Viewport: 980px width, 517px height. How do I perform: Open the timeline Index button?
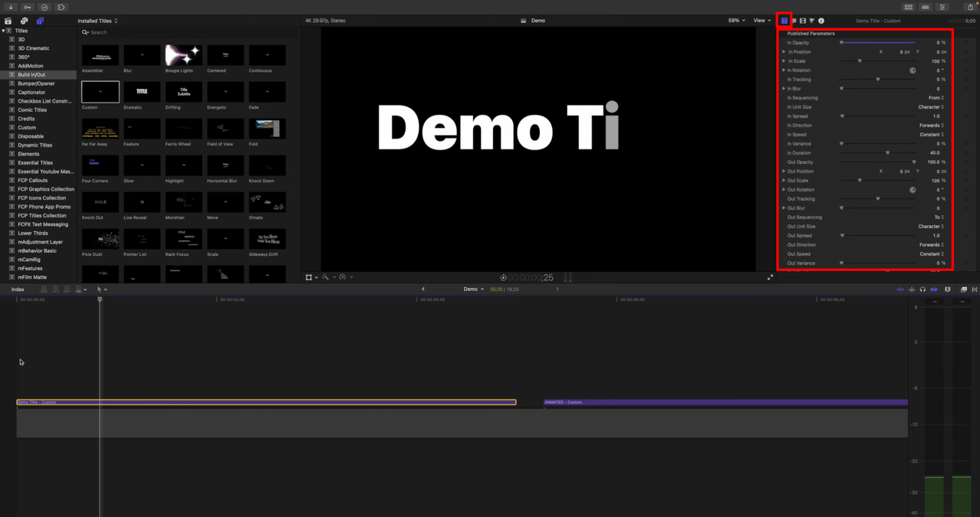point(18,290)
